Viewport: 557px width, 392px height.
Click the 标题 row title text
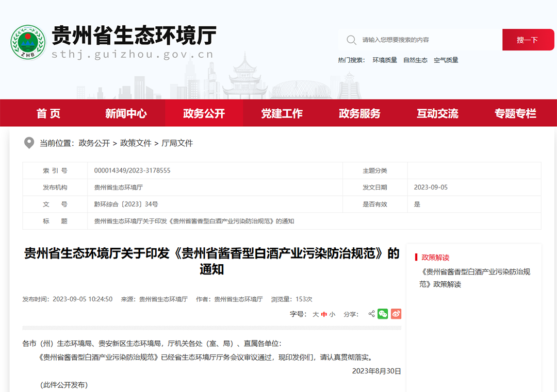194,221
